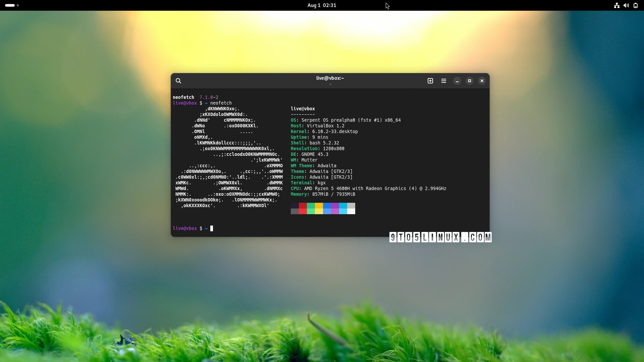Maximize the terminal window
This screenshot has width=644, height=362.
point(470,81)
